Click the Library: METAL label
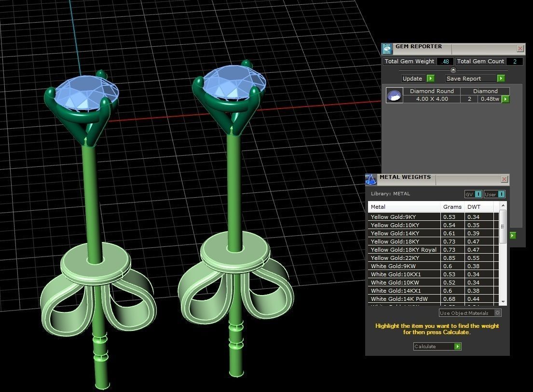This screenshot has width=533, height=392. [x=390, y=194]
